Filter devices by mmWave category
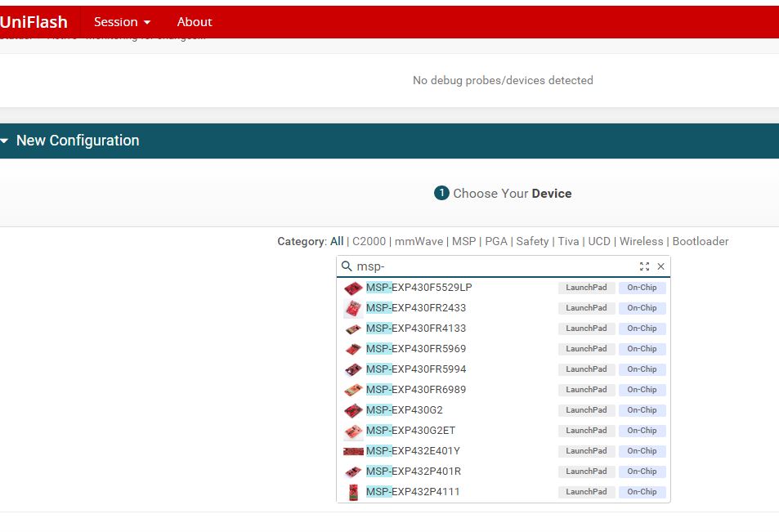The height and width of the screenshot is (532, 779). (x=419, y=241)
